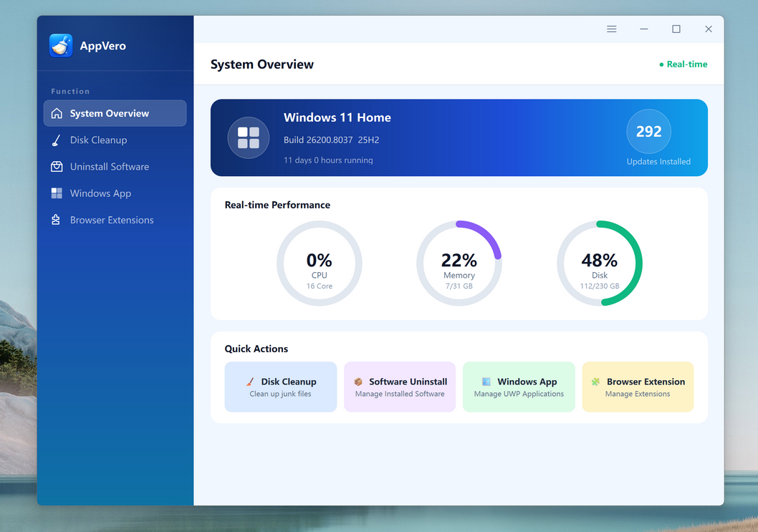The width and height of the screenshot is (758, 532).
Task: Click the Windows logo in the banner
Action: (x=248, y=137)
